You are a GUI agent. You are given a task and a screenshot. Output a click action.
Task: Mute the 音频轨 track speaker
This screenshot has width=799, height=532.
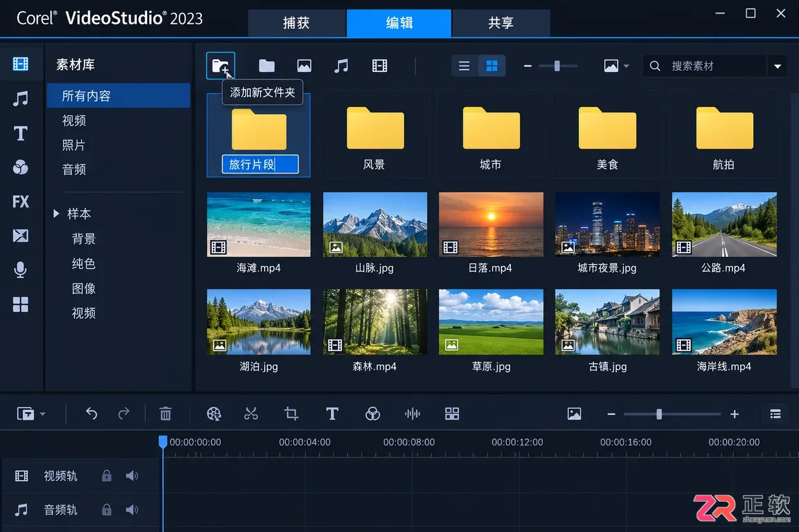click(132, 509)
